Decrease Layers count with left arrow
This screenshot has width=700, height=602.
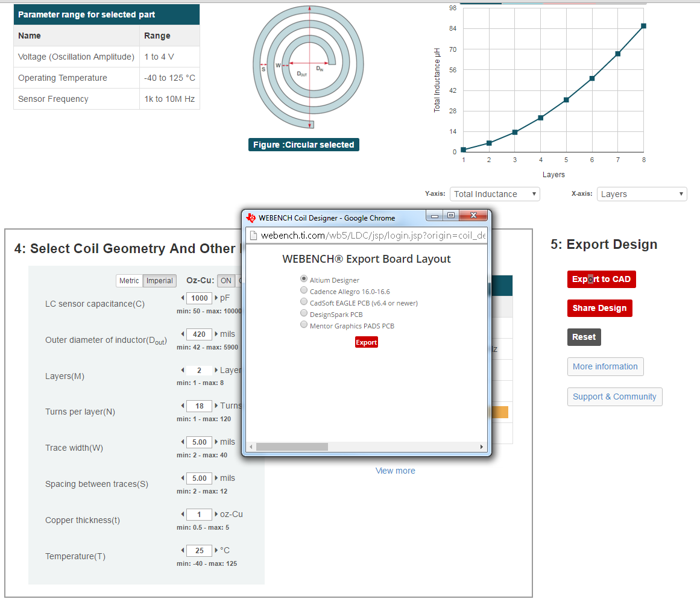183,370
